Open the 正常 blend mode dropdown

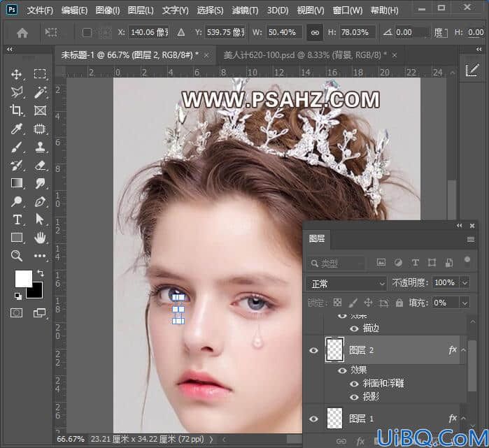(x=346, y=284)
